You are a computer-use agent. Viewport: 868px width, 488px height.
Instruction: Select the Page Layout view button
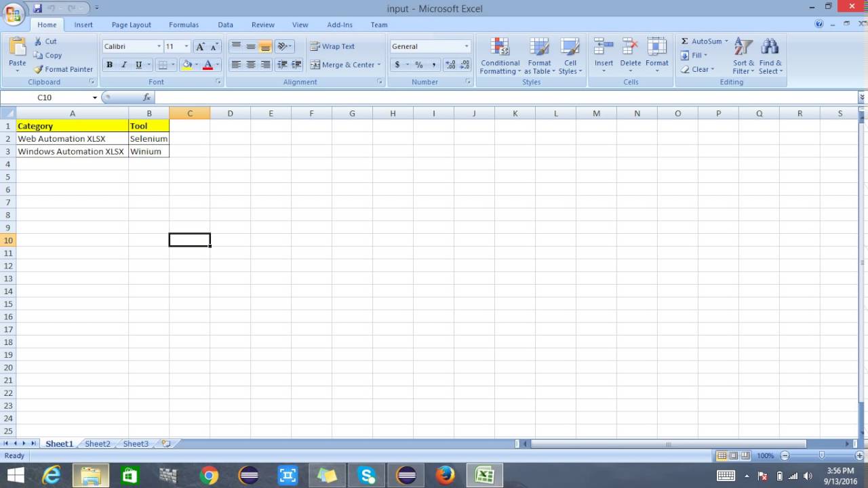tap(734, 455)
